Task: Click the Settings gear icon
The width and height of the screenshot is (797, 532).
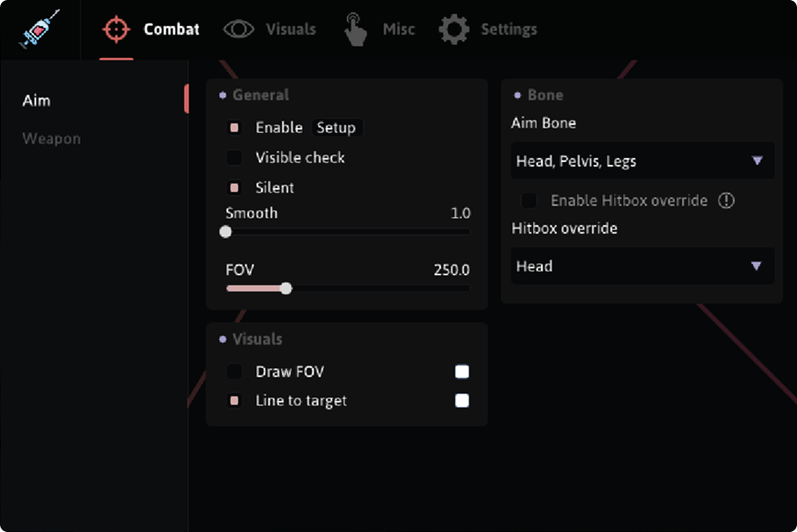Action: pyautogui.click(x=454, y=29)
